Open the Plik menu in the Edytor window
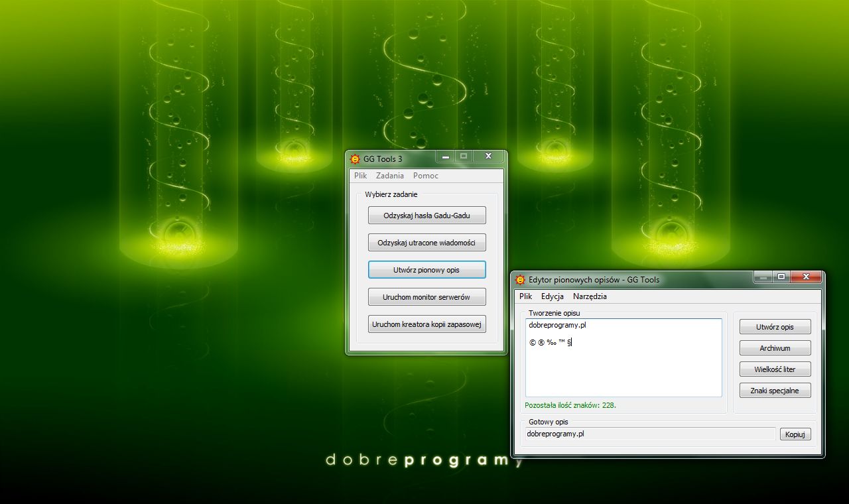Viewport: 849px width, 504px height. tap(526, 296)
